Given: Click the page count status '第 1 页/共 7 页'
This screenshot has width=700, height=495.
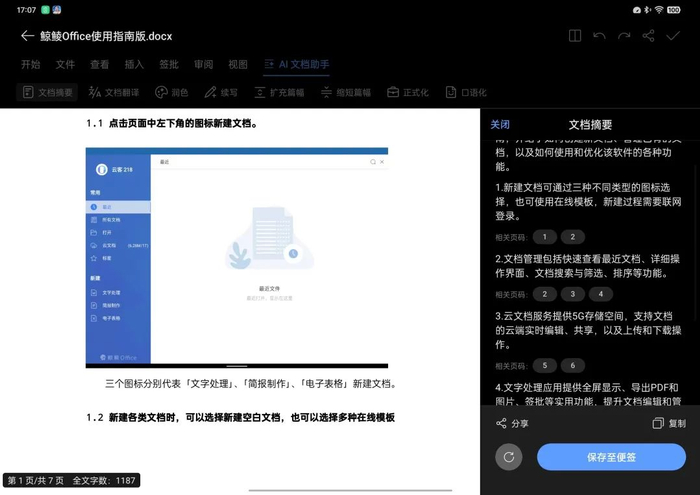Looking at the screenshot, I should (36, 480).
